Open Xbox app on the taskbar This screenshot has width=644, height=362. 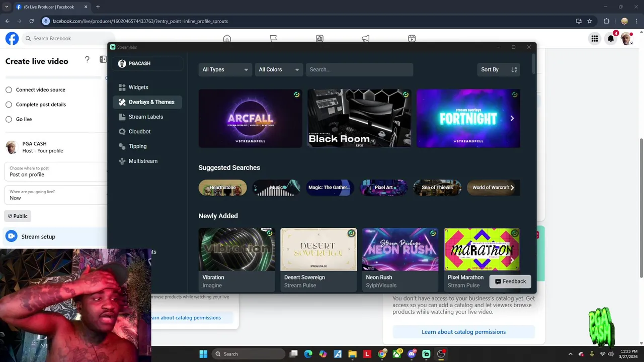[x=397, y=354]
